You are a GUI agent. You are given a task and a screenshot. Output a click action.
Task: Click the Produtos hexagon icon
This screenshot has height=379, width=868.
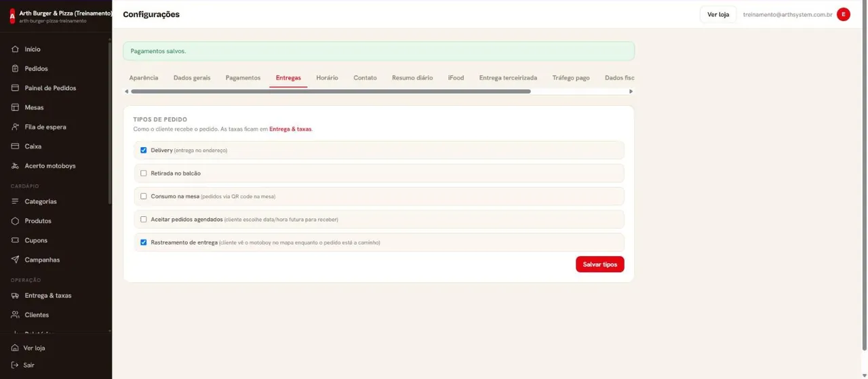(x=15, y=221)
